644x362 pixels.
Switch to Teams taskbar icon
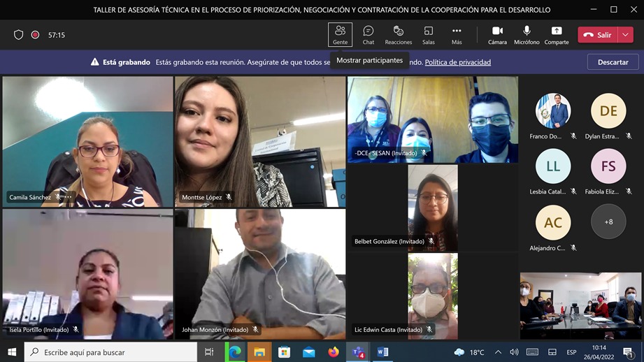point(358,352)
